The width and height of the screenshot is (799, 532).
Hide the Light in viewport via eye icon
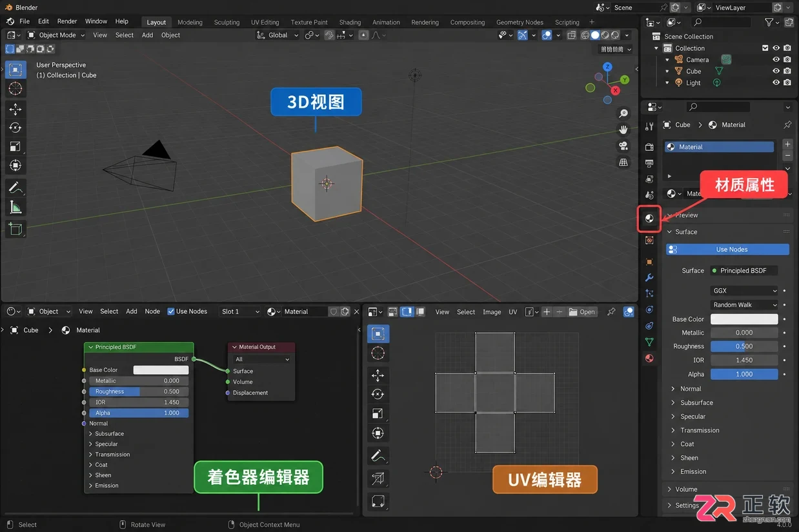(x=776, y=83)
